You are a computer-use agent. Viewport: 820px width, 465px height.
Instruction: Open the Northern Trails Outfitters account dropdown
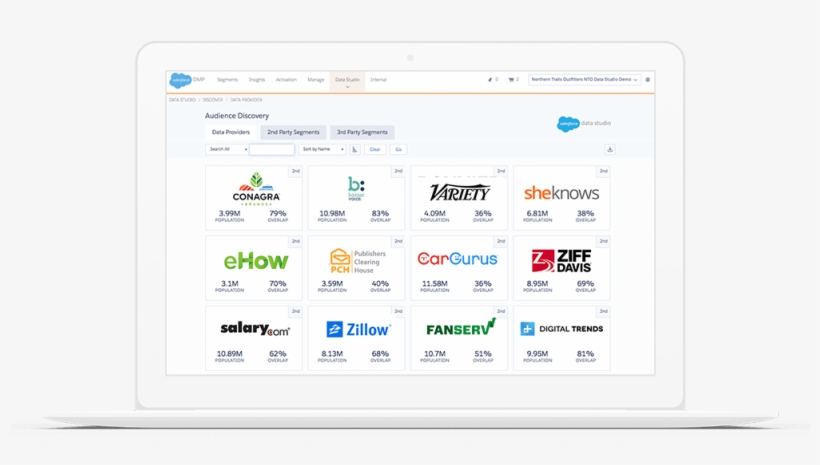[584, 80]
